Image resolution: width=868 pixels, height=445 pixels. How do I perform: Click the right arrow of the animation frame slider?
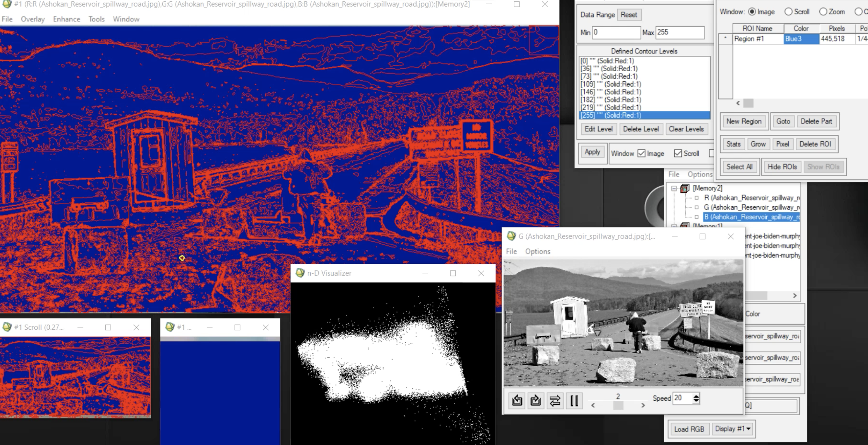pyautogui.click(x=643, y=405)
